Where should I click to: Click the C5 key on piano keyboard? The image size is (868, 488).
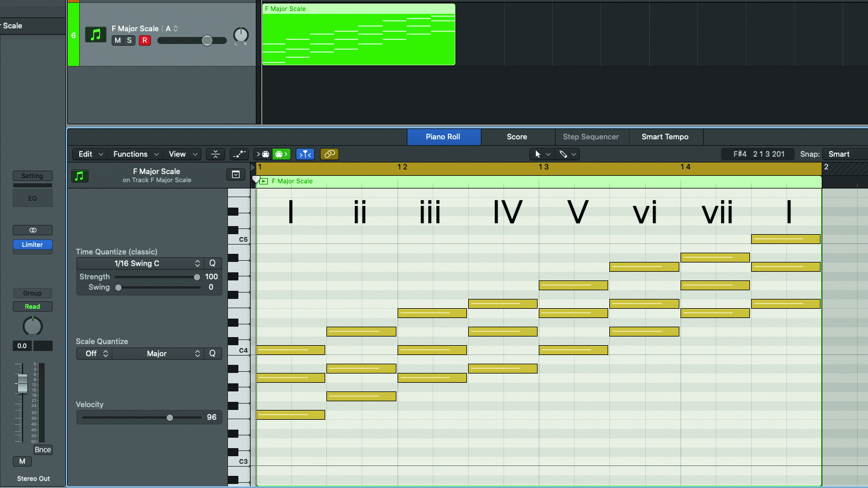(239, 239)
